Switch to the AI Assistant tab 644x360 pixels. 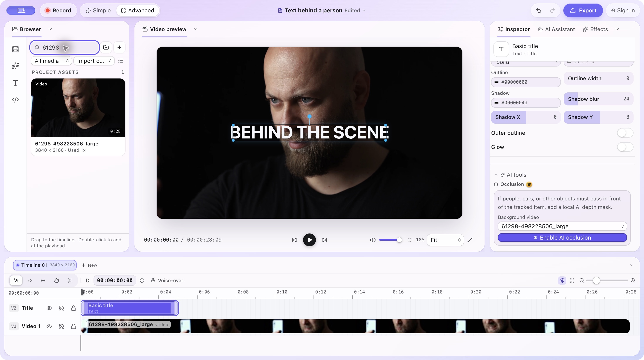pos(556,29)
